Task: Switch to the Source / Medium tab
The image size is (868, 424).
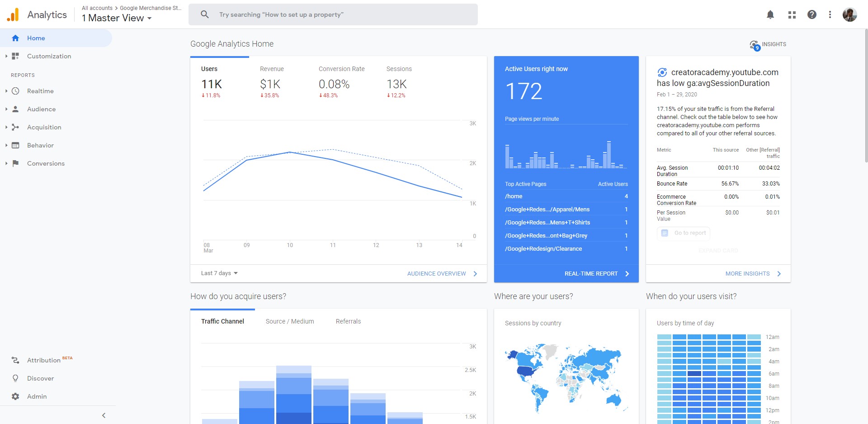Action: (x=290, y=321)
